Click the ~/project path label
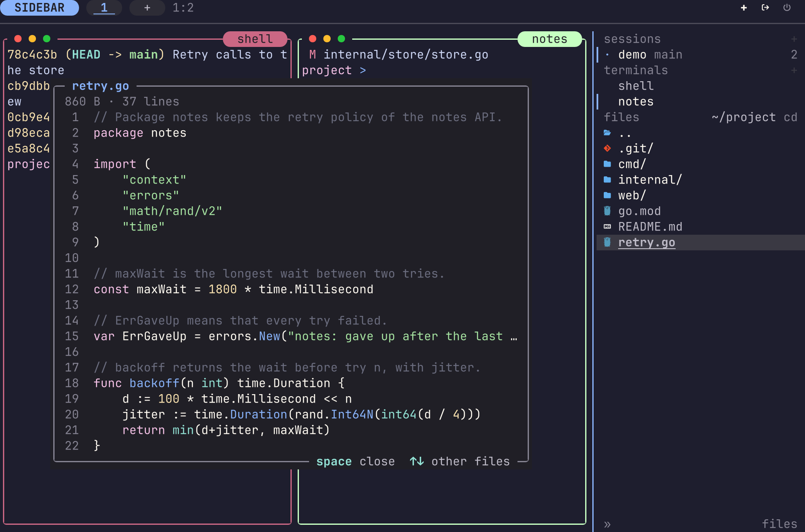The image size is (805, 532). (x=744, y=117)
